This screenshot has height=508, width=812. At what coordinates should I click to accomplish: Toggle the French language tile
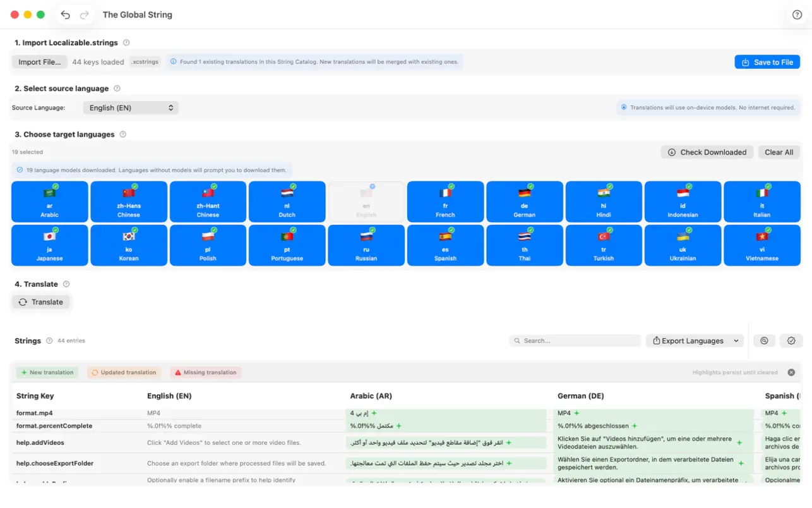445,202
